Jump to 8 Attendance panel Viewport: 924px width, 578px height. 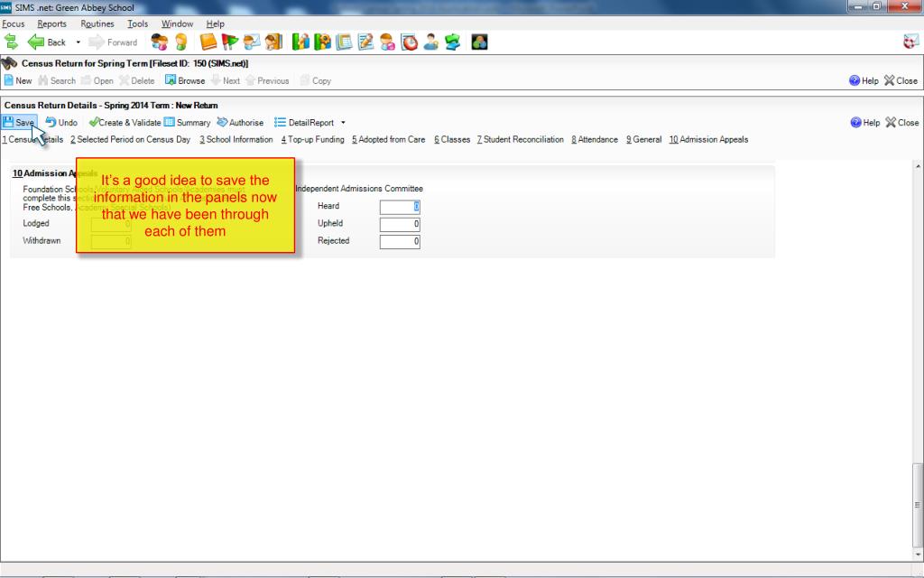click(x=595, y=140)
